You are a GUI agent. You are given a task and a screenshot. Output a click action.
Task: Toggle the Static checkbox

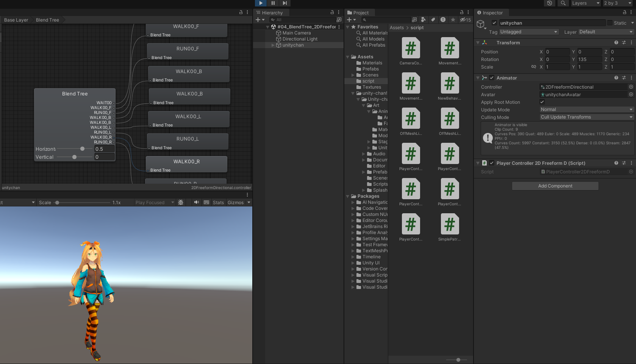click(x=610, y=23)
